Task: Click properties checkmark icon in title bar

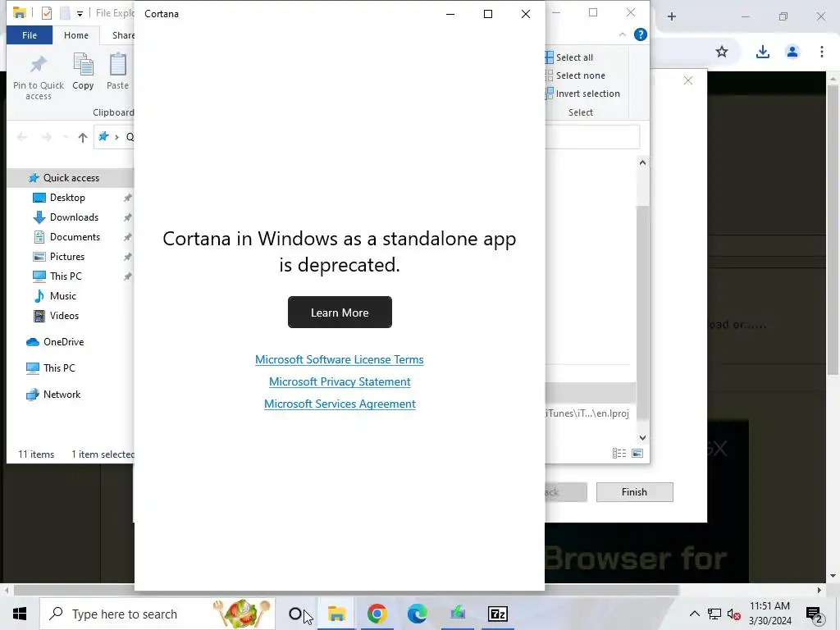Action: pos(47,13)
